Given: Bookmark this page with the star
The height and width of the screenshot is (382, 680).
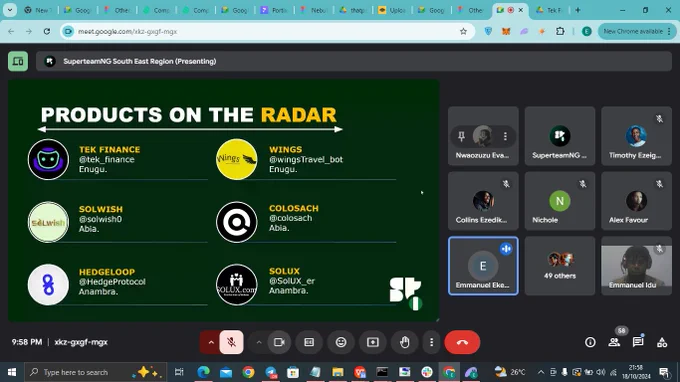Looking at the screenshot, I should [463, 31].
